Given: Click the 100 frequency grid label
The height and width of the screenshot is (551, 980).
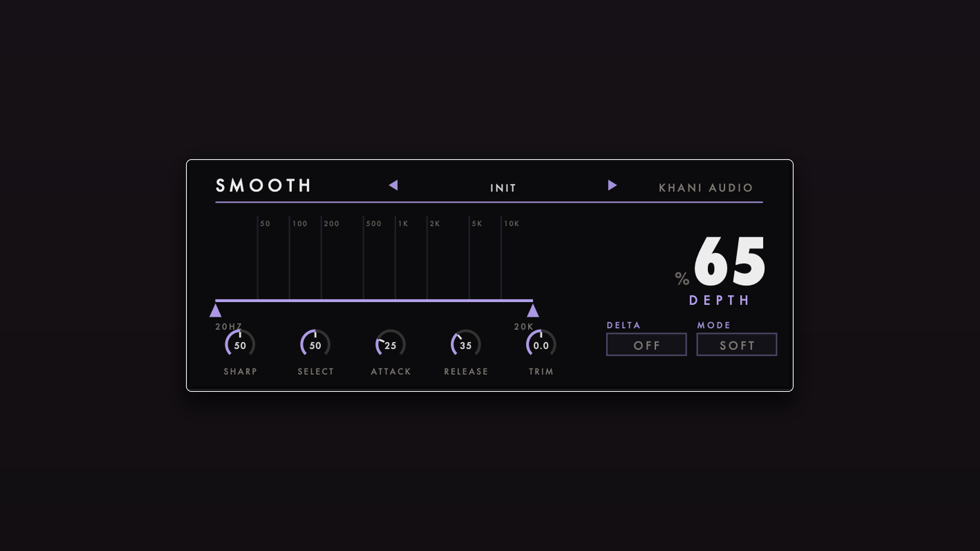Looking at the screenshot, I should coord(300,224).
